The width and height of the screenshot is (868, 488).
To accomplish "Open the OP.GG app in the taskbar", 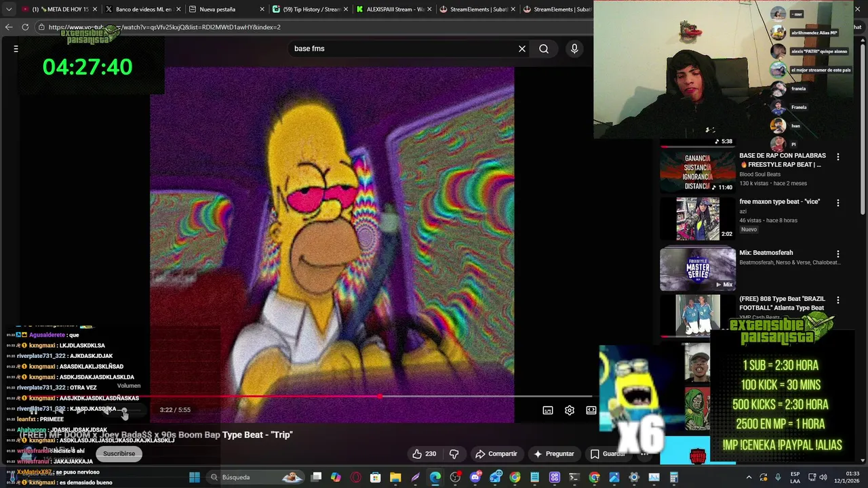I will [x=555, y=477].
